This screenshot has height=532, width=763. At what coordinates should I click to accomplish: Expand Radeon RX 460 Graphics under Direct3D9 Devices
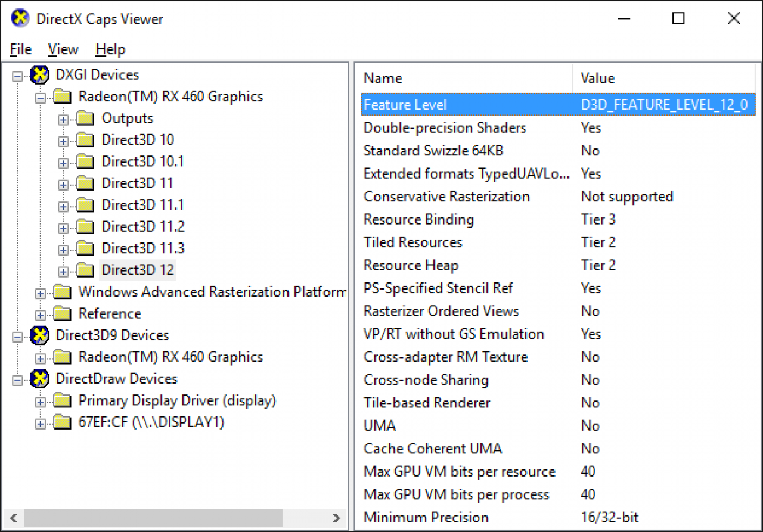[x=41, y=358]
